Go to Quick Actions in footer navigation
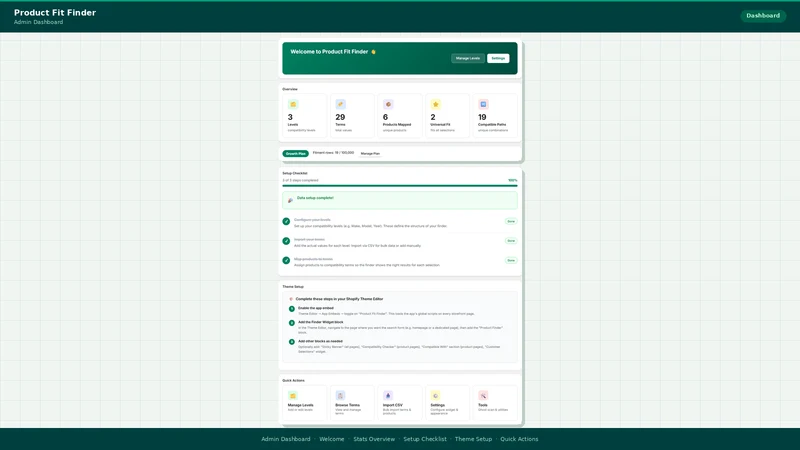Screen dimensions: 800x450 [x=519, y=439]
